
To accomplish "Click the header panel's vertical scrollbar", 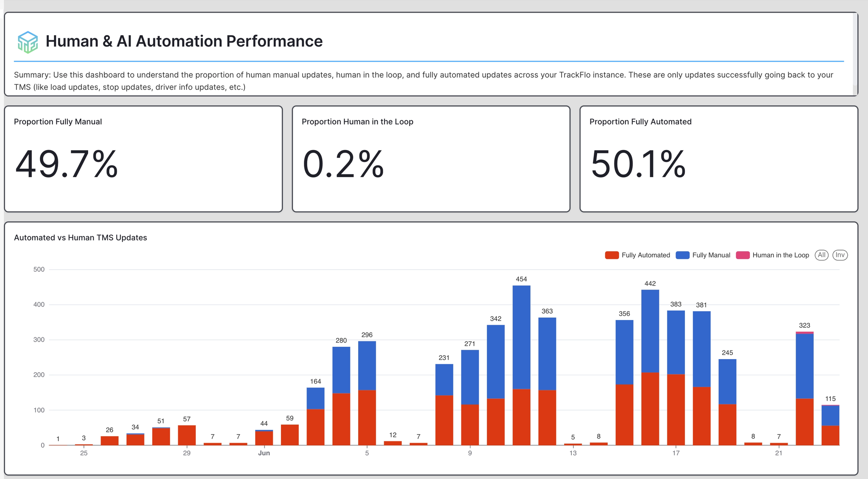I will 855,54.
